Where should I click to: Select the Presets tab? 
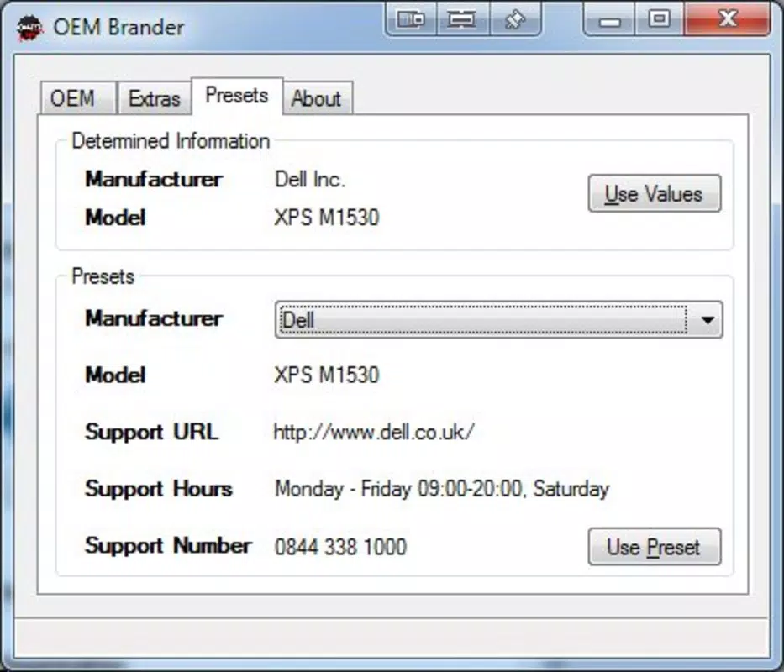pyautogui.click(x=237, y=96)
